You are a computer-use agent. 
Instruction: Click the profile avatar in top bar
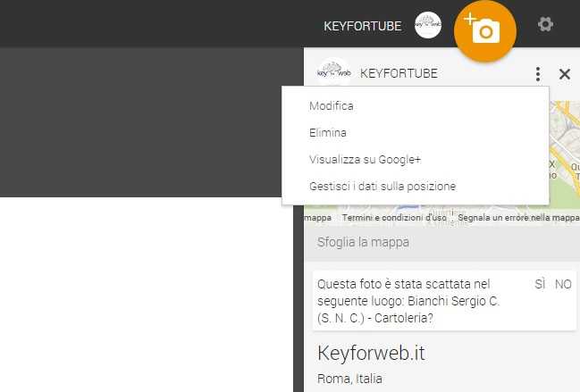click(x=428, y=25)
